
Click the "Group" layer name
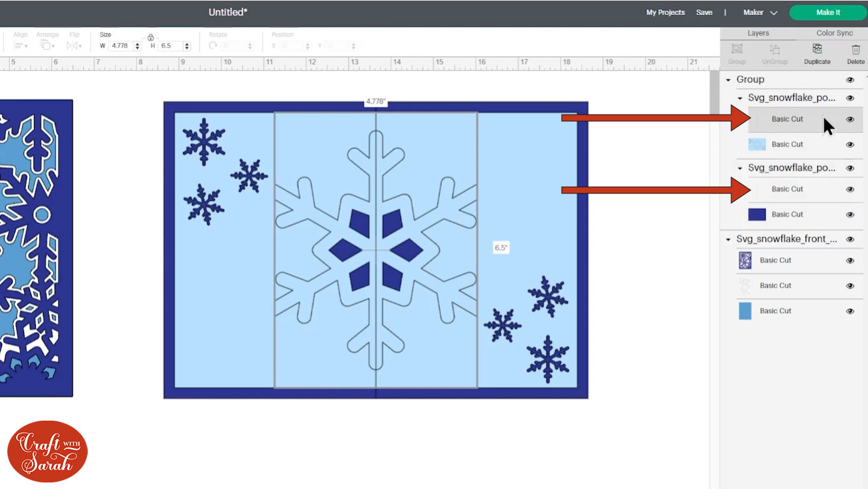(750, 79)
